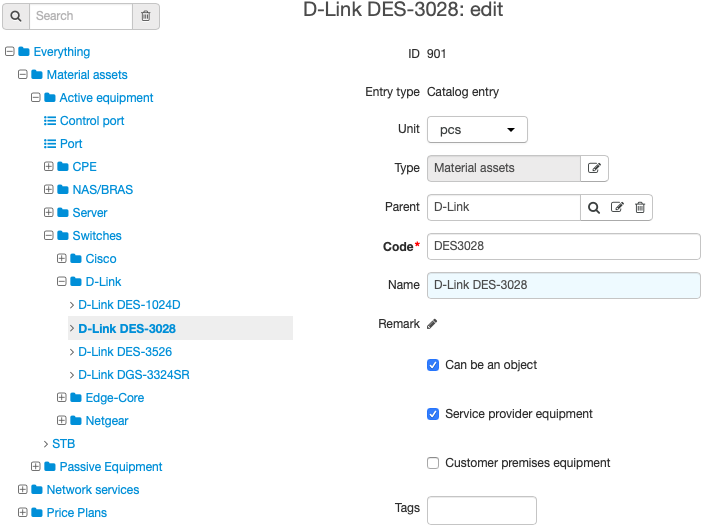The image size is (702, 527).
Task: Click the search icon in Parent field
Action: [x=594, y=208]
